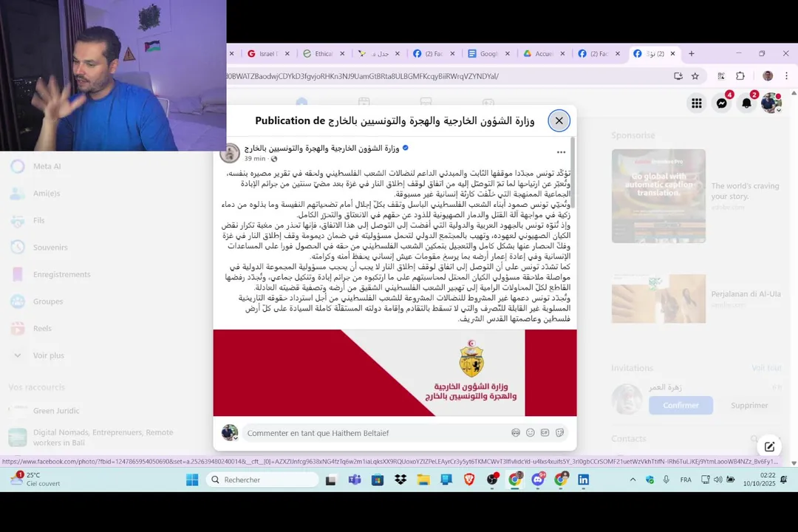Click the scrollbar inside the publication dialog
798x532 pixels.
click(573, 173)
